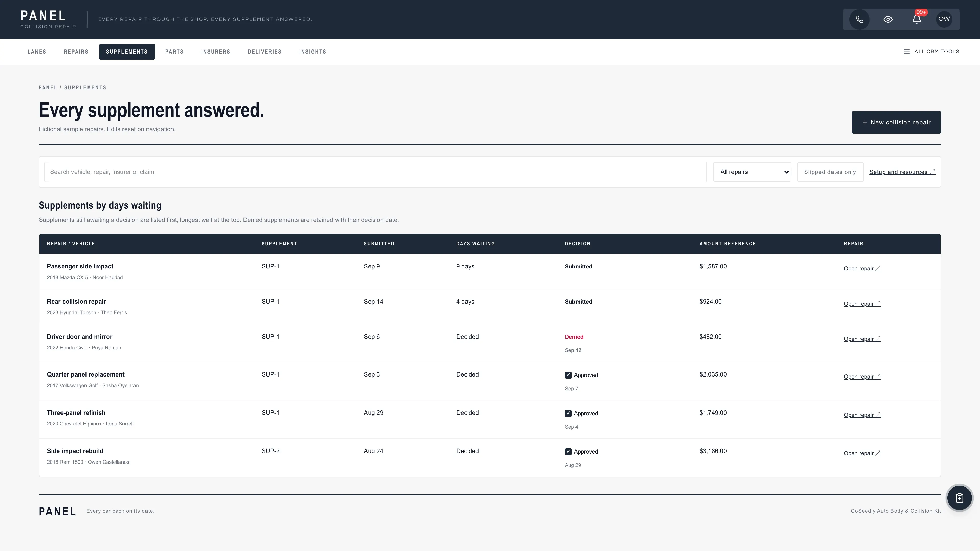The image size is (980, 551).
Task: Uncheck Approved for Three-panel refinish
Action: (x=568, y=413)
